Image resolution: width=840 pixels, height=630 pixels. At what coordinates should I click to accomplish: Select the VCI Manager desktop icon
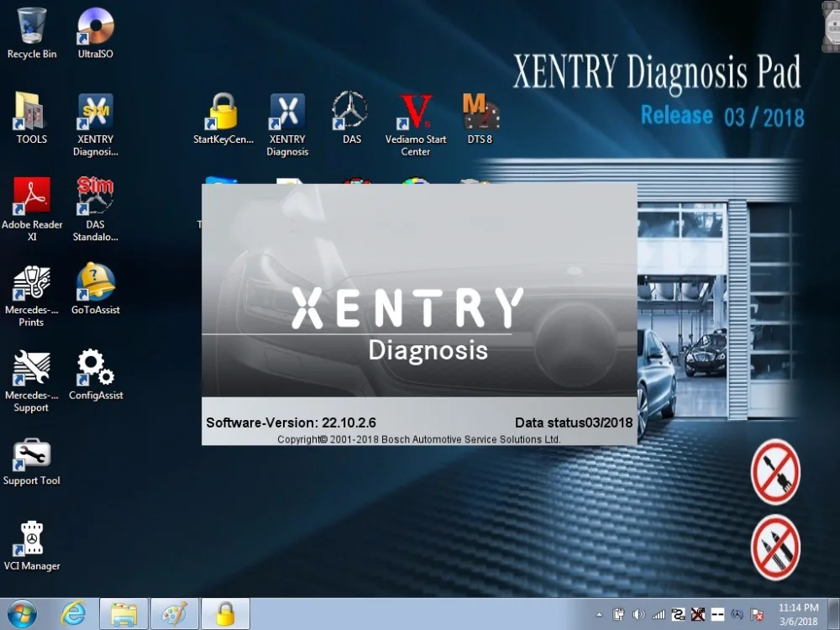coord(32,545)
